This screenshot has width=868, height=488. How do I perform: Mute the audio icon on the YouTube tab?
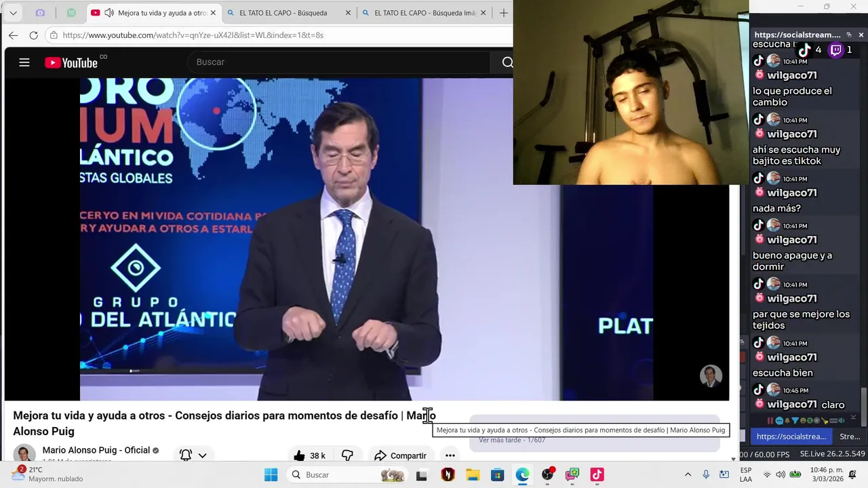point(108,13)
